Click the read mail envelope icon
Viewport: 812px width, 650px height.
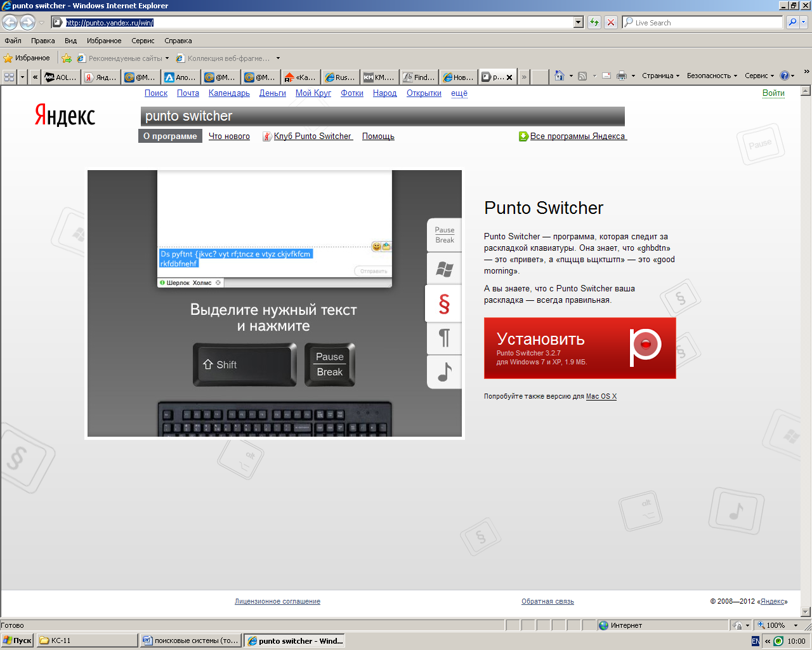606,76
